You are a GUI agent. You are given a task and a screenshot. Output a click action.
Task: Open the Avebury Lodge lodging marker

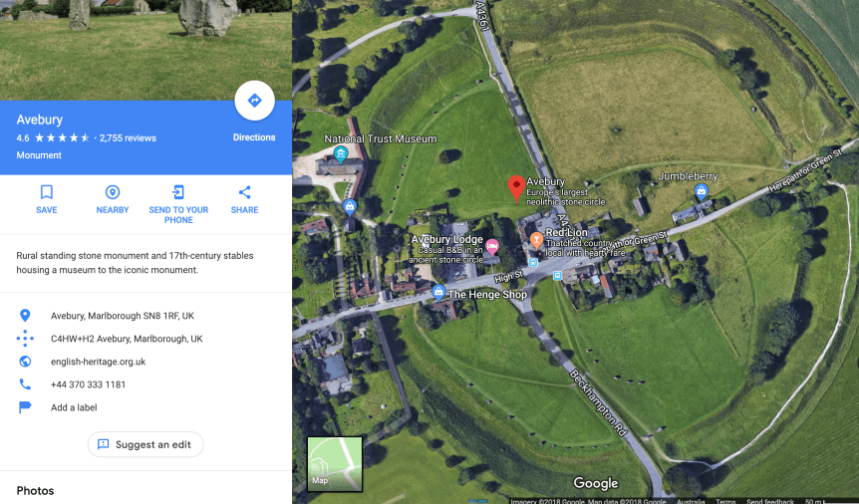492,247
